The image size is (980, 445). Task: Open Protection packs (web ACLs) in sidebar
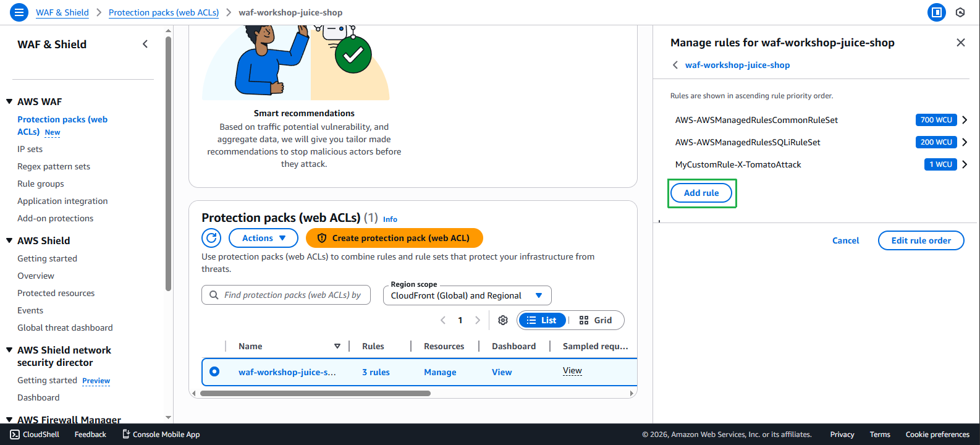pos(62,125)
